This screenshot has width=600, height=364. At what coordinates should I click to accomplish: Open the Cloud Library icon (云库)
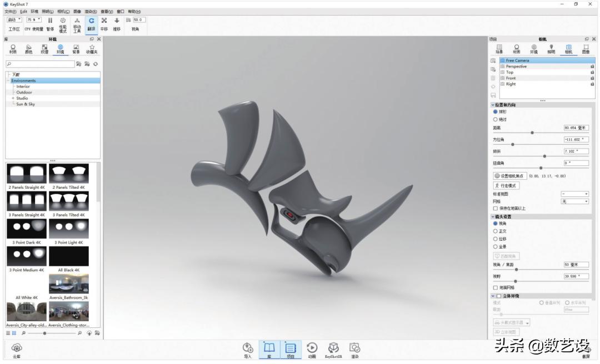[x=17, y=350]
